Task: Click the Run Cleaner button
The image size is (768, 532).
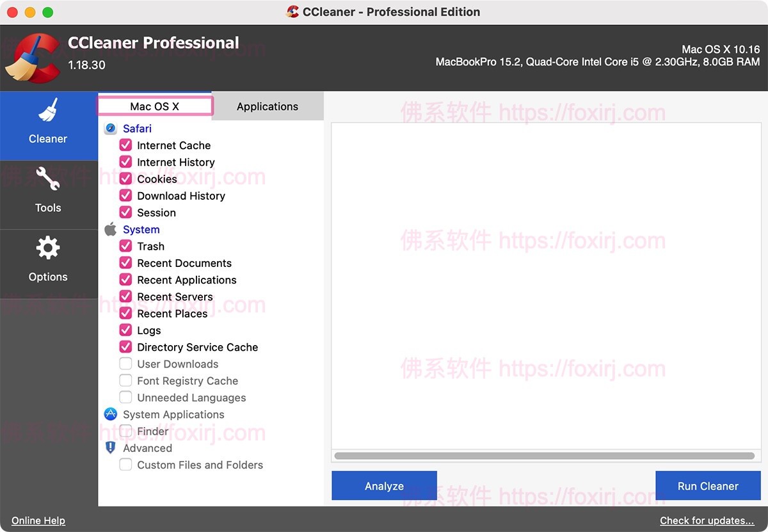Action: click(x=708, y=486)
